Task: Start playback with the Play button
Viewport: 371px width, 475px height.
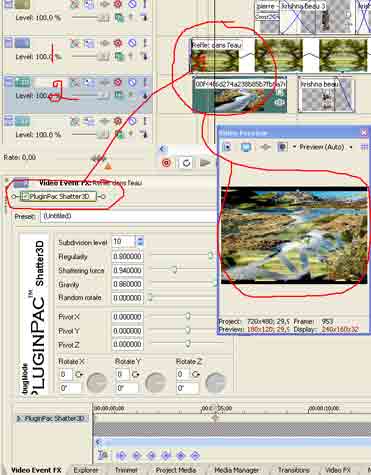Action: pyautogui.click(x=205, y=163)
